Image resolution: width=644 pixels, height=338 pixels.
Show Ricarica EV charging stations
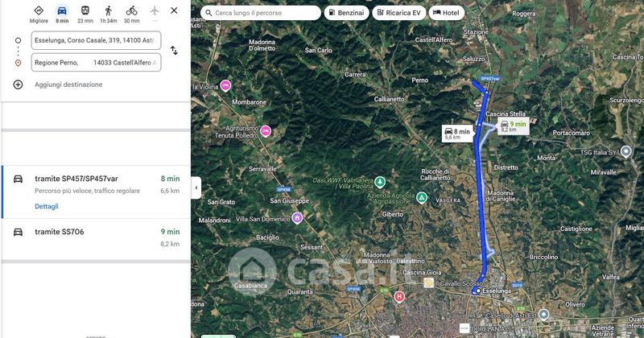398,13
